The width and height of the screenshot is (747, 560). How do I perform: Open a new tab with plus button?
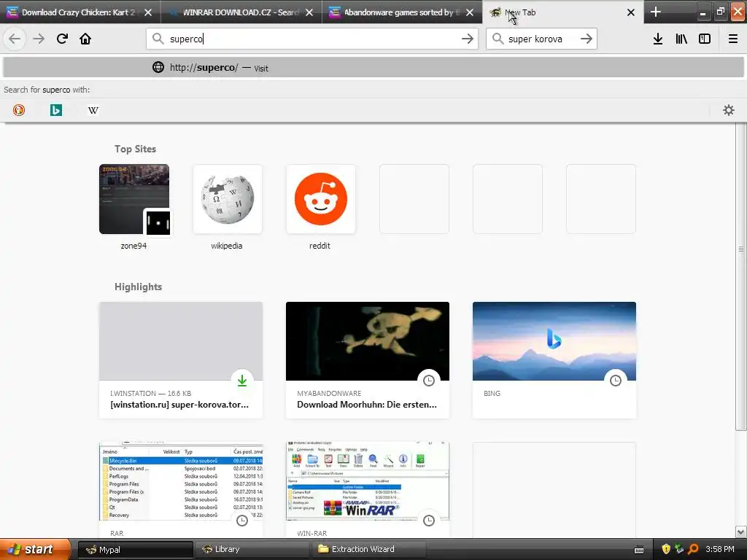tap(656, 12)
